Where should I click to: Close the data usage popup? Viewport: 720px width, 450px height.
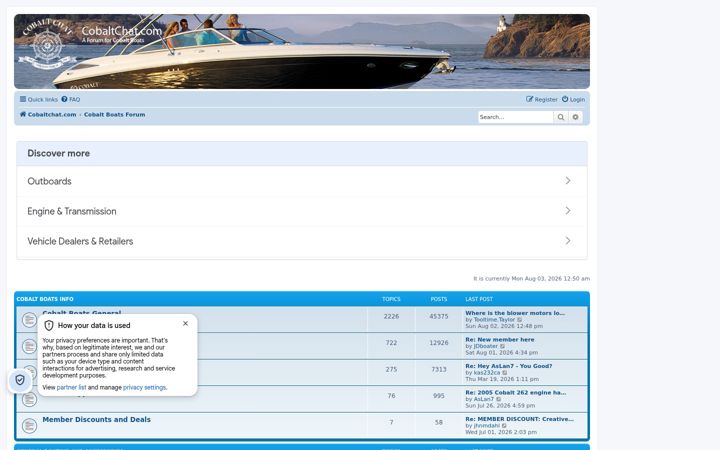pos(186,324)
